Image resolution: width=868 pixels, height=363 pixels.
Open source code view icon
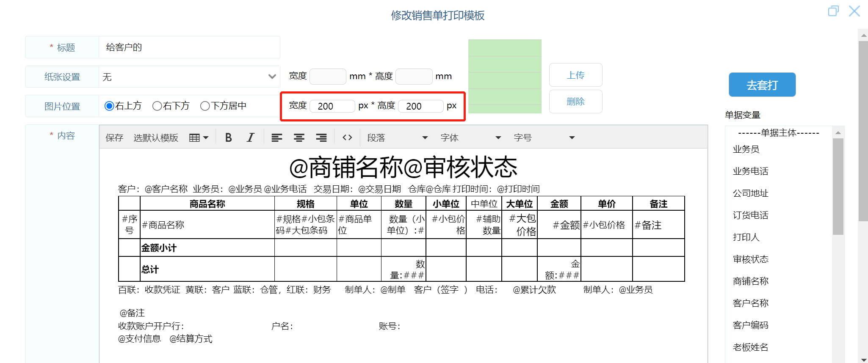tap(347, 137)
